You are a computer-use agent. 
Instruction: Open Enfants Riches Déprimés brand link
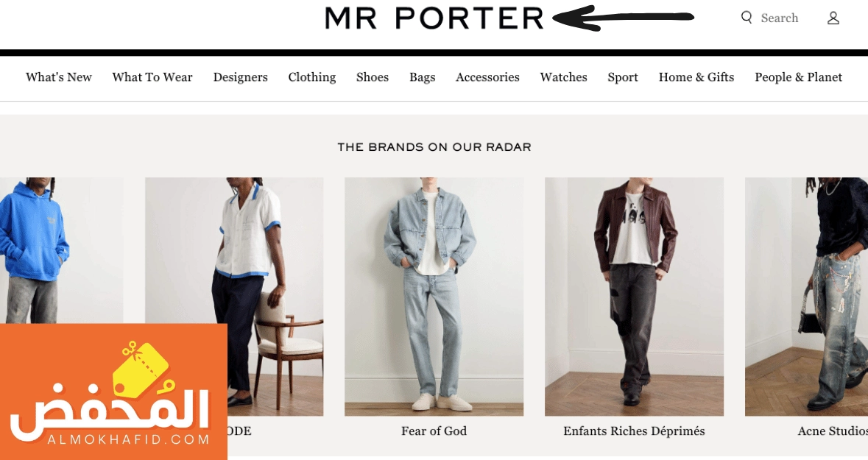634,431
